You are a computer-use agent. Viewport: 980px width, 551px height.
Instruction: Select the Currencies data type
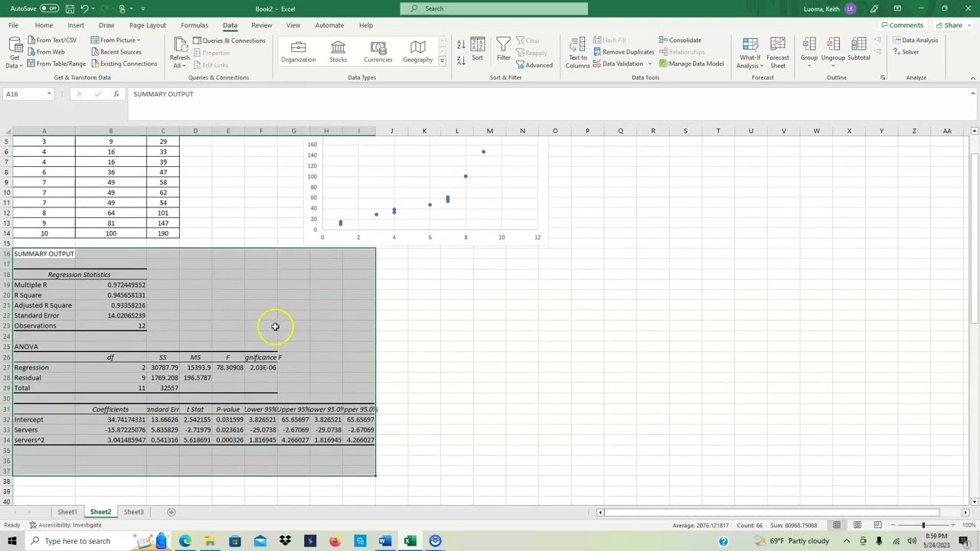click(x=377, y=51)
